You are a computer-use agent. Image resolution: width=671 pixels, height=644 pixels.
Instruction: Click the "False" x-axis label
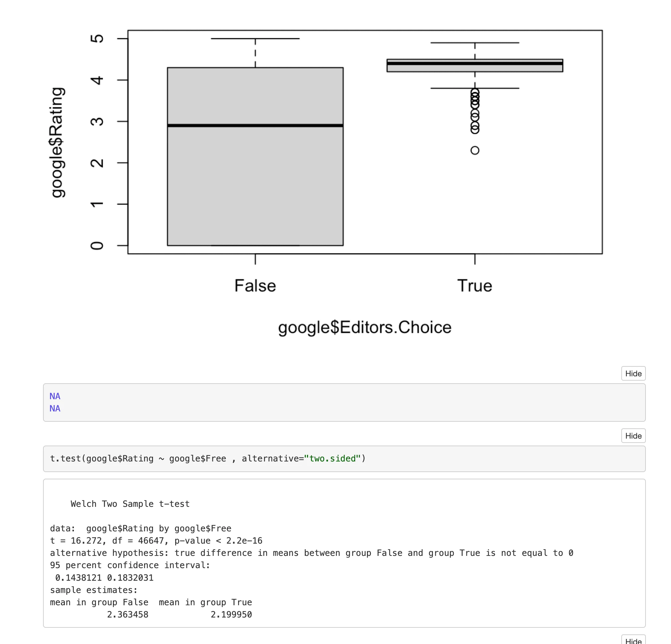coord(255,286)
